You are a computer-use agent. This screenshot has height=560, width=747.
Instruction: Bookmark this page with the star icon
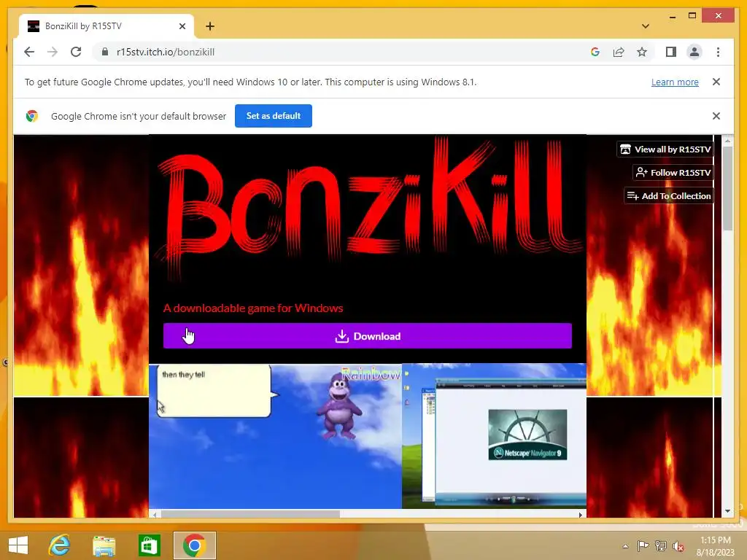click(642, 52)
